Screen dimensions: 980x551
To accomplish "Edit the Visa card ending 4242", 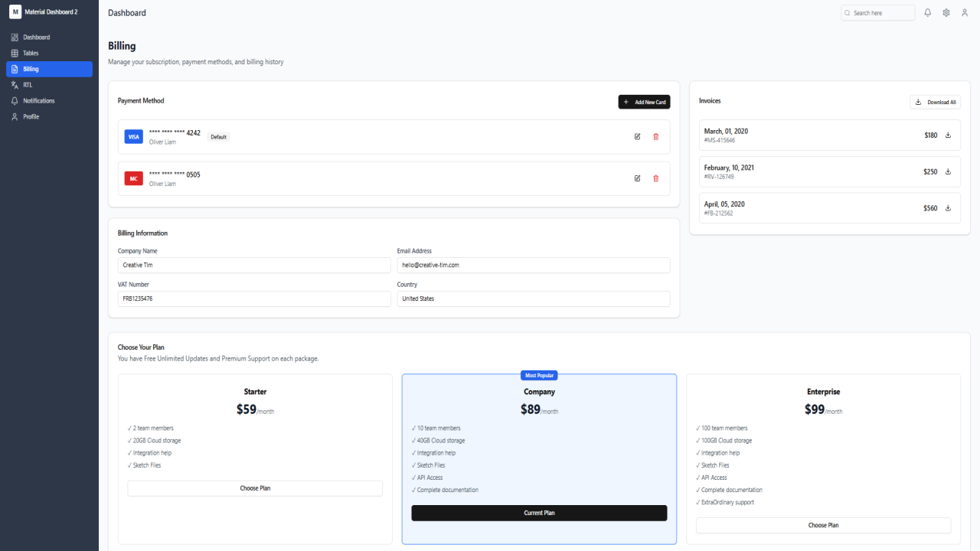I will pos(638,137).
